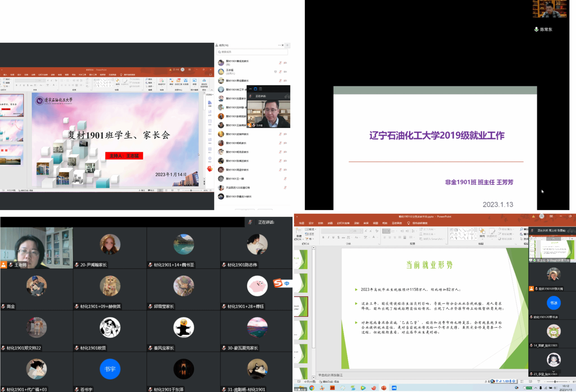Click volume icon in the system tray
576x392 pixels.
(555, 388)
